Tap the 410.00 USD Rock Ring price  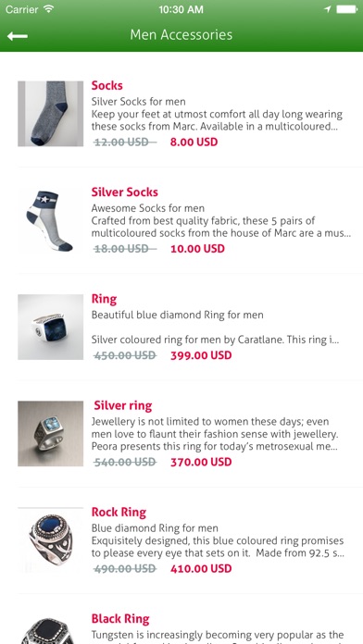[x=201, y=569]
